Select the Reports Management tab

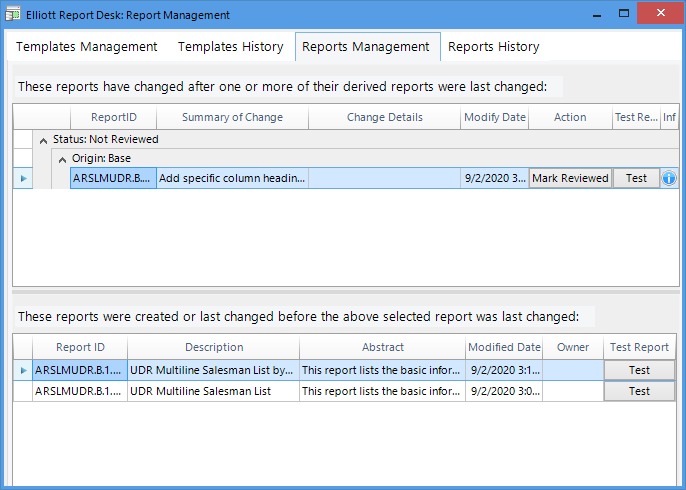click(x=366, y=46)
